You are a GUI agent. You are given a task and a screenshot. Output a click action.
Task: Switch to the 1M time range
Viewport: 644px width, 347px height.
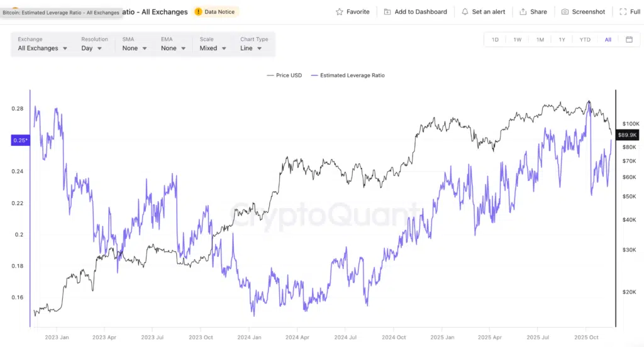click(540, 40)
